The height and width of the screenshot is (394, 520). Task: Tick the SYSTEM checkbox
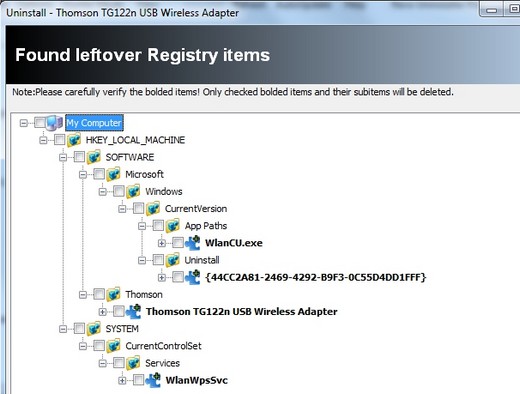click(x=79, y=328)
